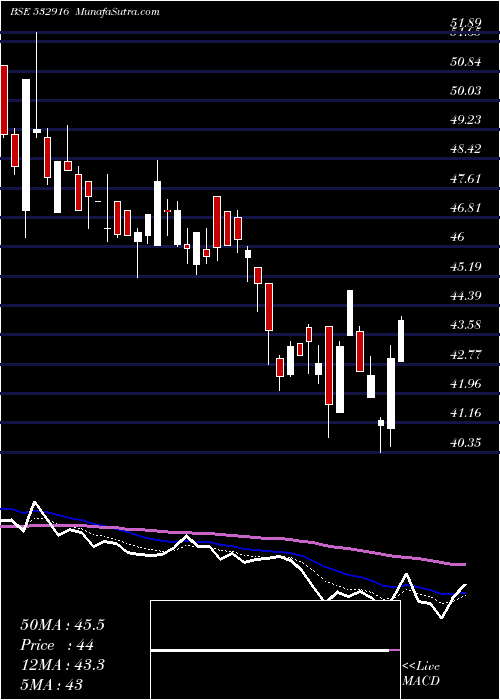Select the 48.42 price axis label
Image resolution: width=500 pixels, height=700 pixels.
click(466, 149)
